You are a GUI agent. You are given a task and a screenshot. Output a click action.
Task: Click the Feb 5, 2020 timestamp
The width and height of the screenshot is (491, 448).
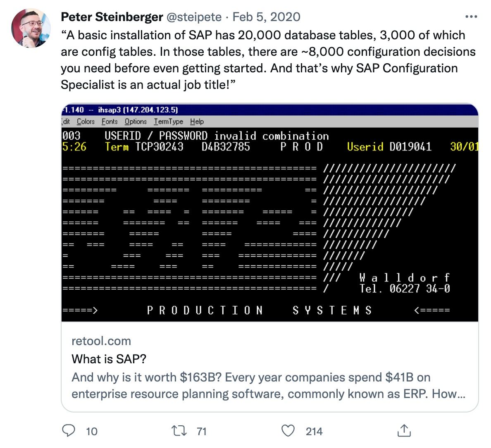click(x=267, y=17)
